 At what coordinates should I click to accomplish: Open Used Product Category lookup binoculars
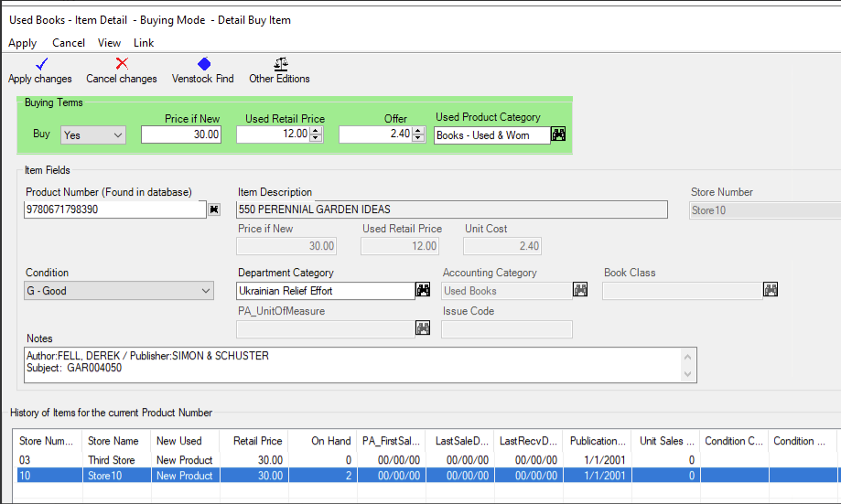[x=558, y=134]
